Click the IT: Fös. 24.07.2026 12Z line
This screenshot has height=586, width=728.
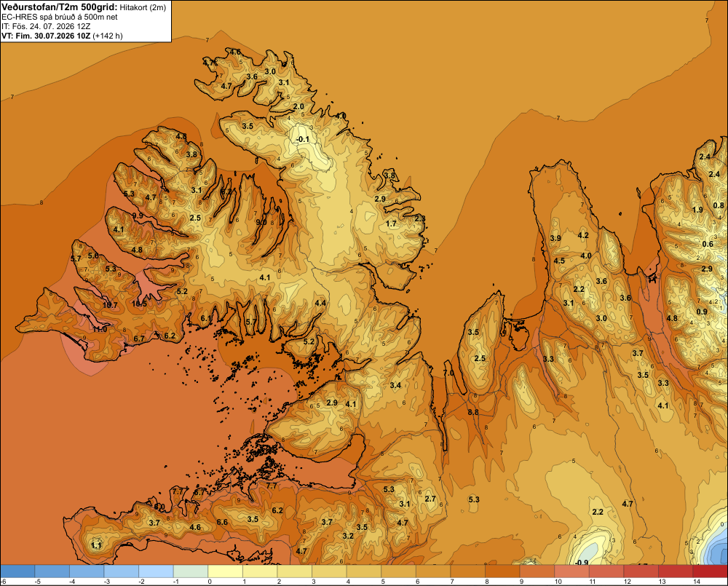(46, 26)
